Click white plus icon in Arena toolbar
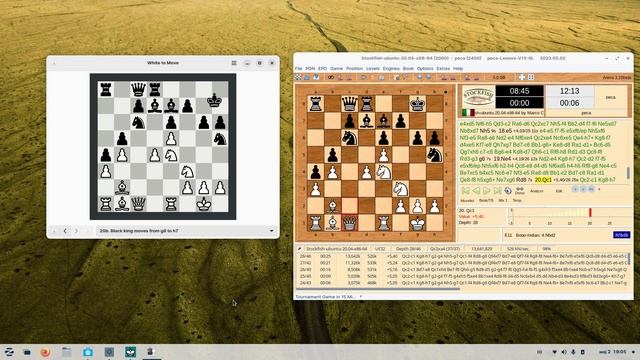 click(x=522, y=77)
